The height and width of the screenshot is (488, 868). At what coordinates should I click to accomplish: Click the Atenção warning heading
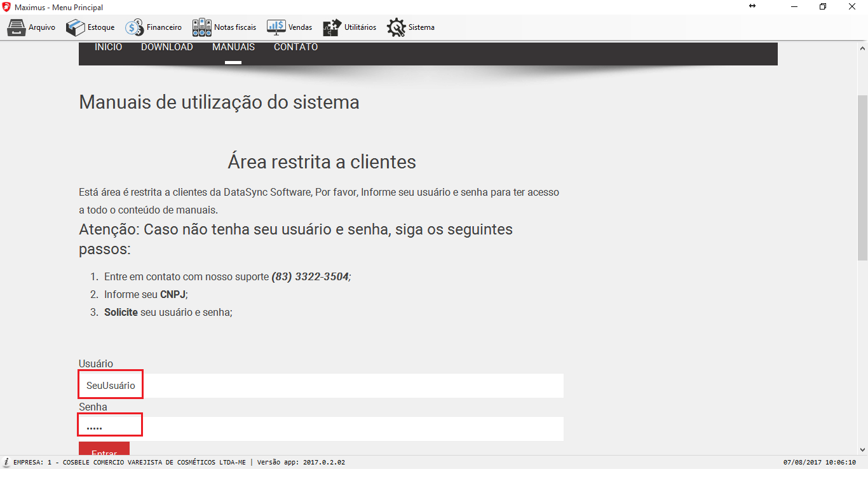(x=295, y=239)
